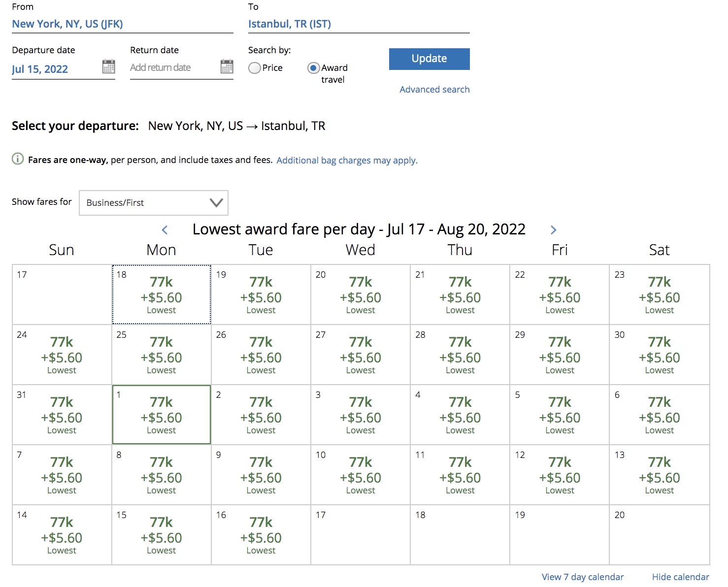Pick the July 30 Saturday fare

(x=659, y=355)
